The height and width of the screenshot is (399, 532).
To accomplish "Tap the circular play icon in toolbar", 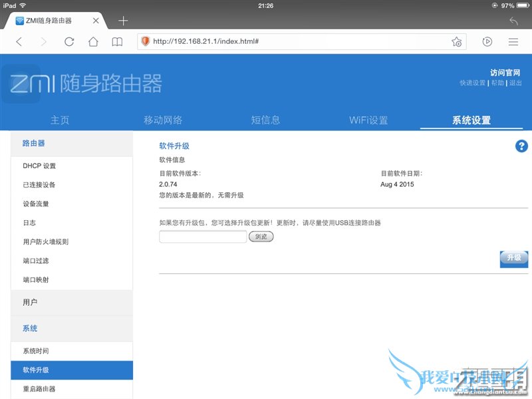I will [487, 41].
